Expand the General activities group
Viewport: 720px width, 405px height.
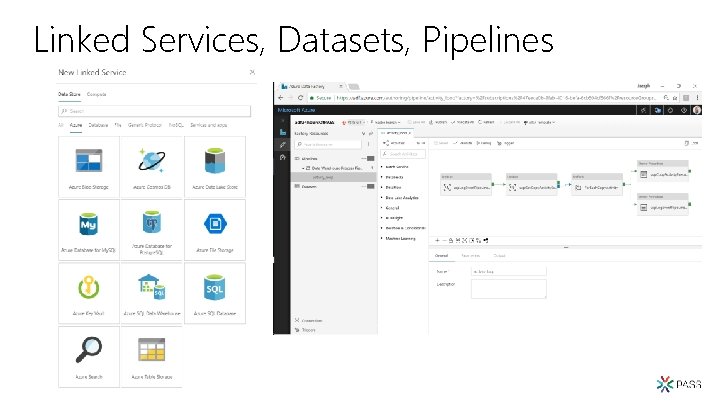[392, 208]
